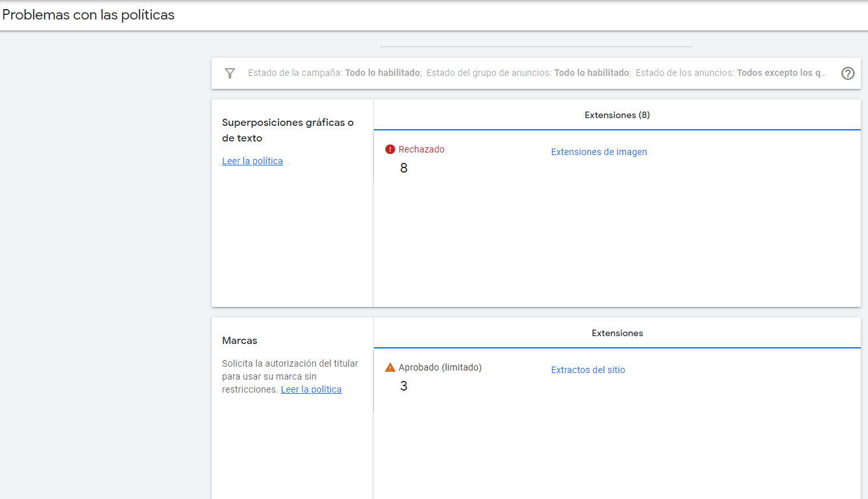Open the help question mark icon

point(848,73)
